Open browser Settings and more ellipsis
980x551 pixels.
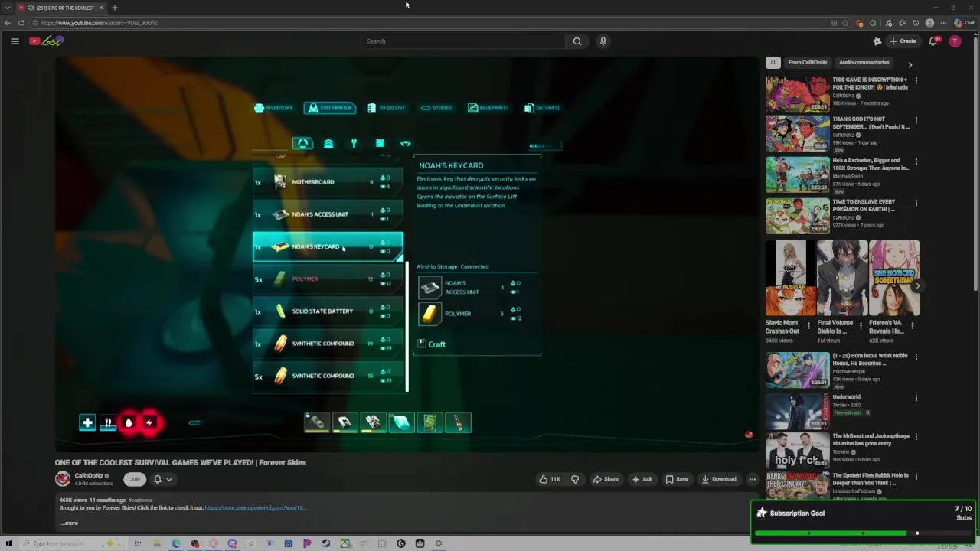pos(942,23)
